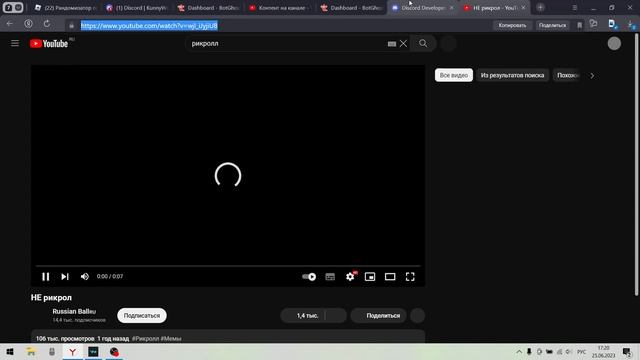This screenshot has height=360, width=640.
Task: Click the #Рикролл hashtag link
Action: [145, 338]
